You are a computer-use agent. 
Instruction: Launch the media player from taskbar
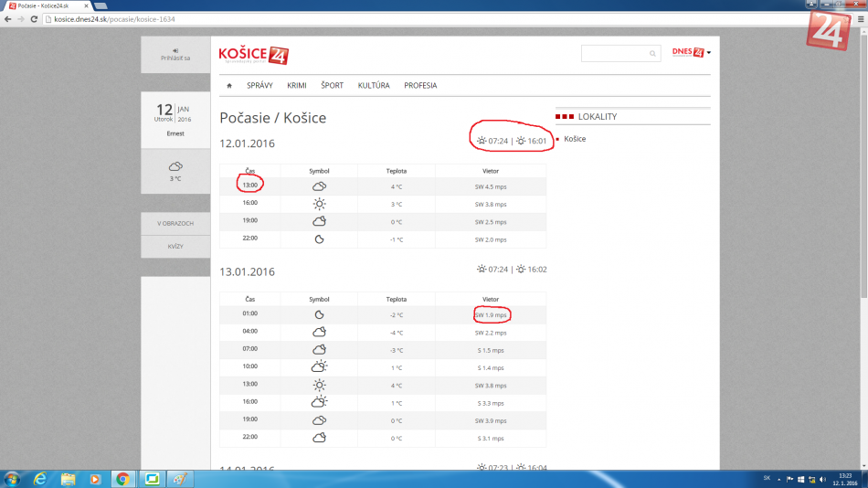pos(95,479)
